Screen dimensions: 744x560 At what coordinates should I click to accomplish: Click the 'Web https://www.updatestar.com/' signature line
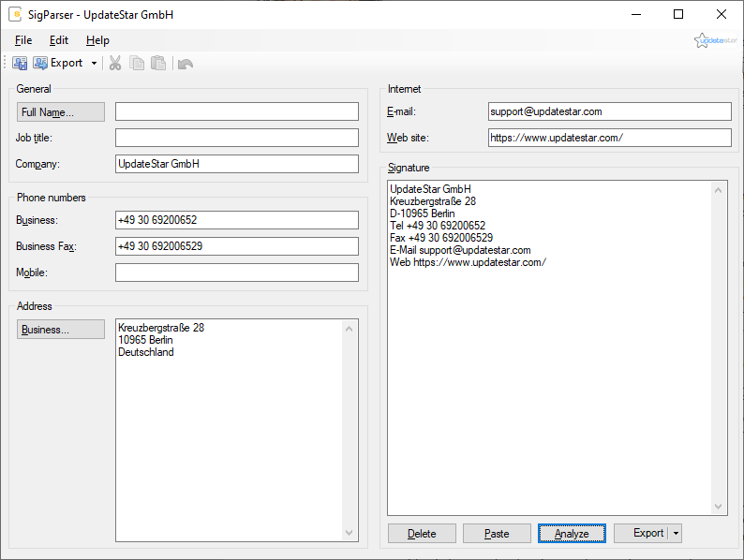[468, 262]
